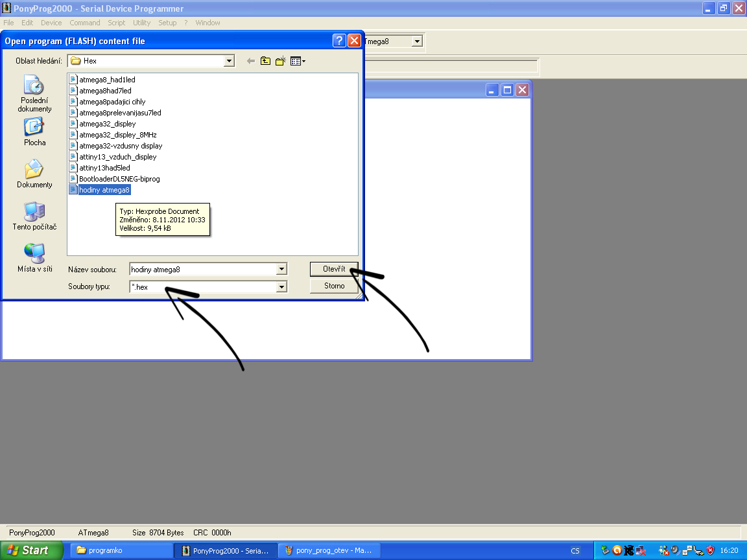Maximize the inner PonyProg document window
Viewport: 747px width, 560px height.
point(507,89)
